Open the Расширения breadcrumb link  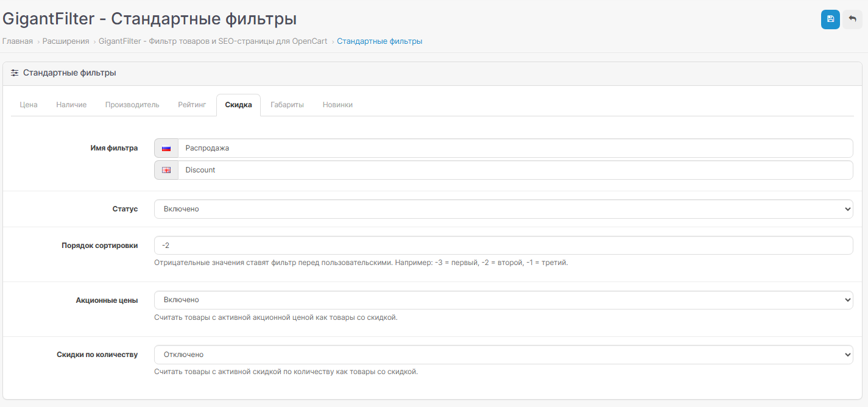click(x=66, y=41)
